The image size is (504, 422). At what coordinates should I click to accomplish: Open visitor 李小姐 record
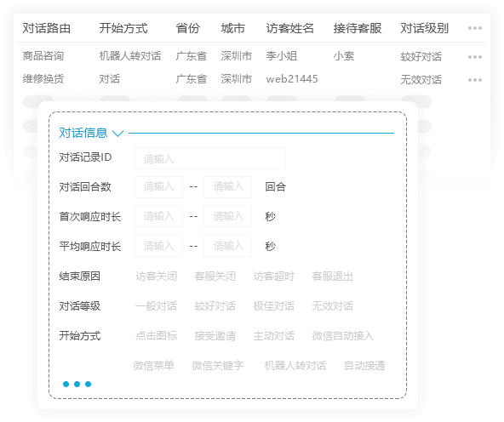click(x=282, y=56)
